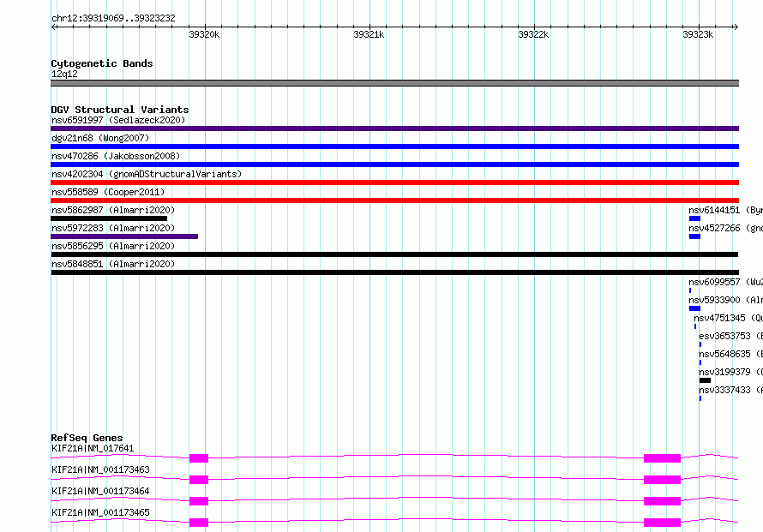Screen dimensions: 763x532
Task: Click NM_001173464 exon near 39320k
Action: click(199, 501)
